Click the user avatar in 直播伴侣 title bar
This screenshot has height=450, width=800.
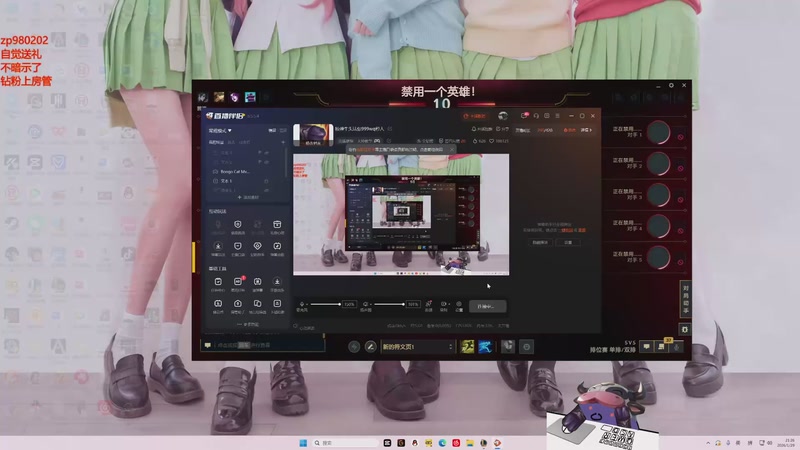[503, 116]
